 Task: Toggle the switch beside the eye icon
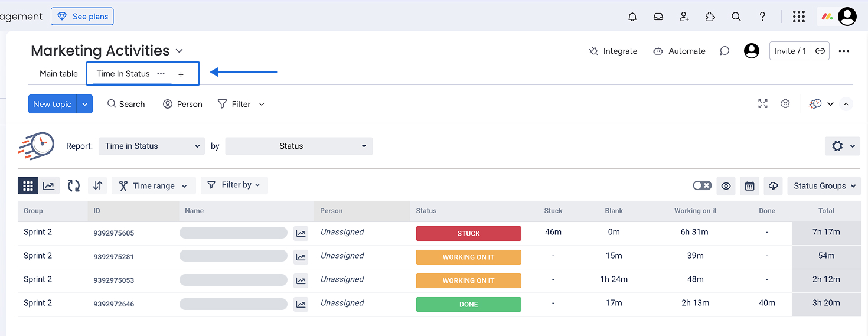(x=702, y=186)
